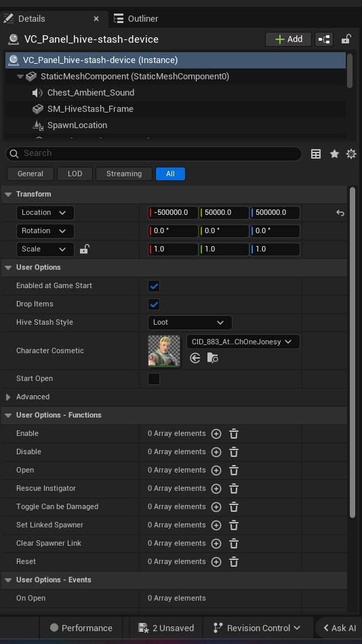
Task: Open the Character Cosmetic asset dropdown
Action: pyautogui.click(x=243, y=342)
